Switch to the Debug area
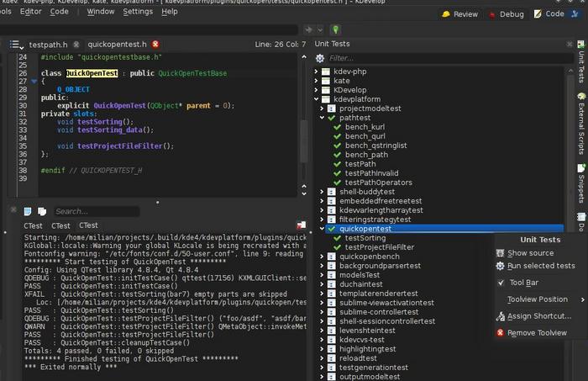The height and width of the screenshot is (381, 588). click(x=506, y=13)
